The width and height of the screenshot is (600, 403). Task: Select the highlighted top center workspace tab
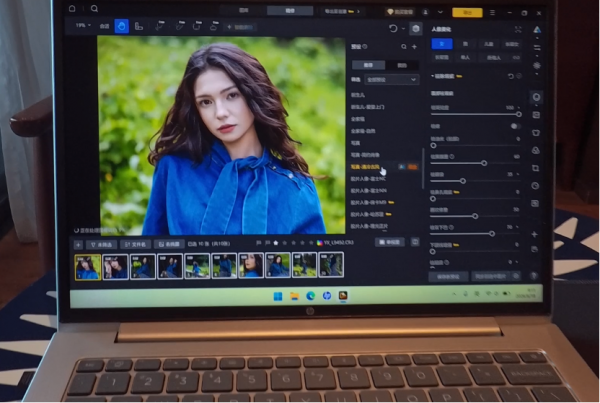pos(290,11)
